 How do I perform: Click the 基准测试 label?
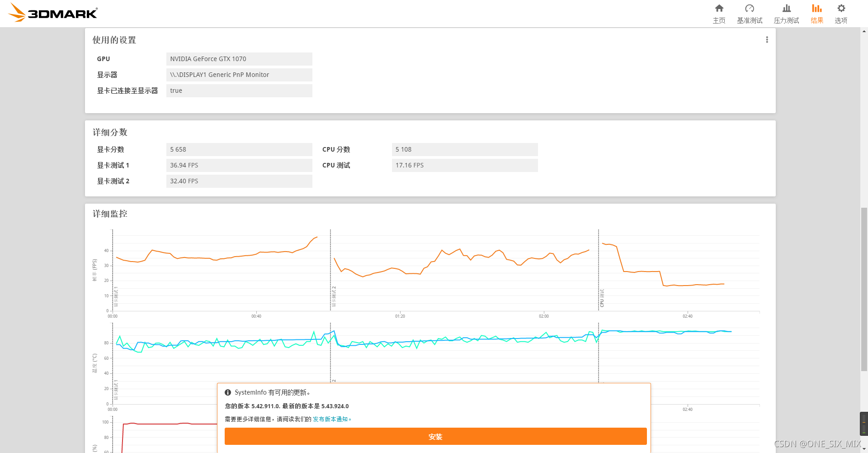(x=750, y=20)
